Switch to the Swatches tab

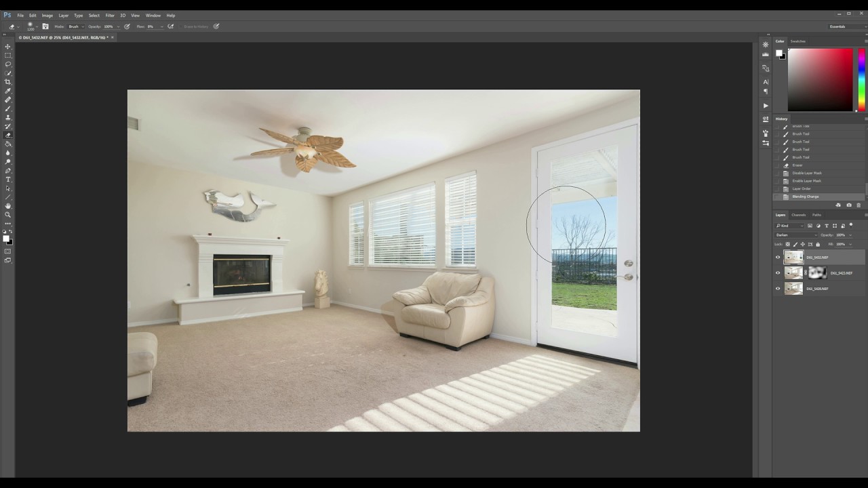click(x=798, y=41)
